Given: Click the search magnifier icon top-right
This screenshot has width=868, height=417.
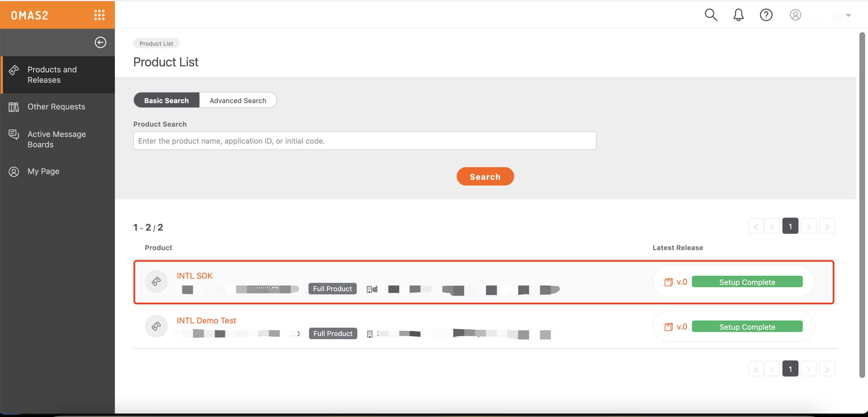Looking at the screenshot, I should (x=711, y=14).
